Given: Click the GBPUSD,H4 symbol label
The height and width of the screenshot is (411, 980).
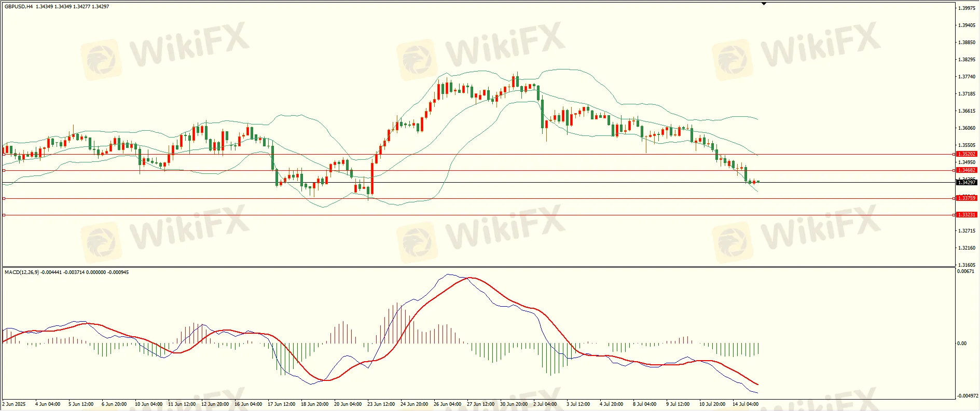Looking at the screenshot, I should [x=19, y=7].
